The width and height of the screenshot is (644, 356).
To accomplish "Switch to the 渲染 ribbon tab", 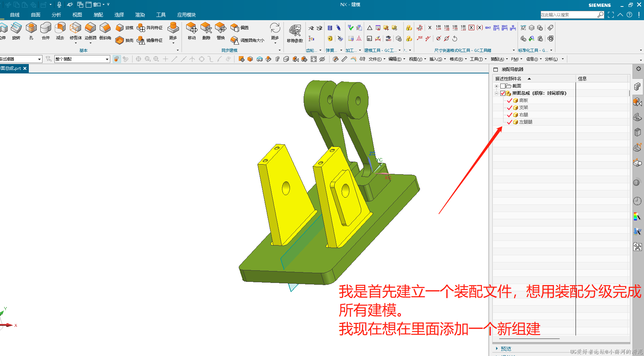I will point(140,15).
